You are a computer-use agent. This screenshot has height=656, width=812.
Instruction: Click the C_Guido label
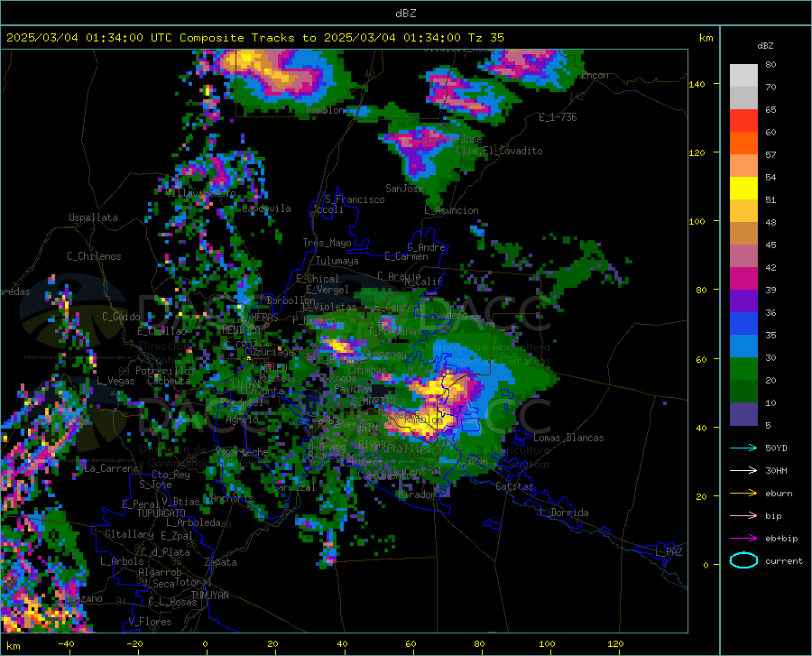121,317
